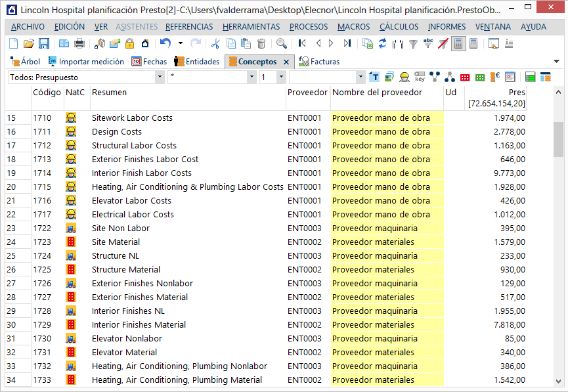Go to the next record arrow

(x=331, y=43)
